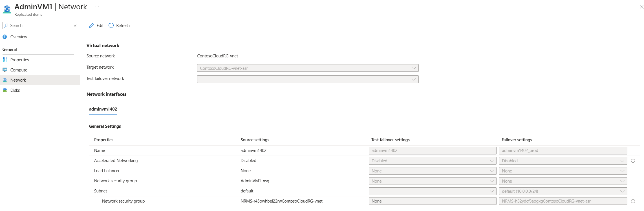Open the ellipsis more options menu

pyautogui.click(x=97, y=7)
